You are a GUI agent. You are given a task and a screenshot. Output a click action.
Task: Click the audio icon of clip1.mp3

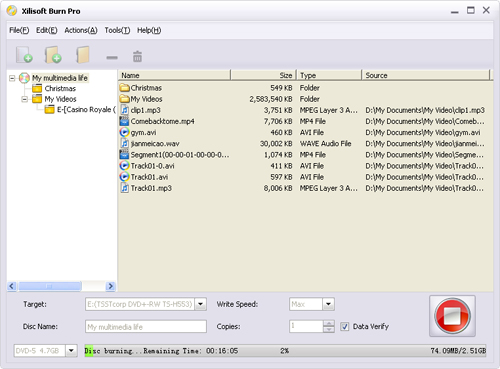click(x=124, y=110)
